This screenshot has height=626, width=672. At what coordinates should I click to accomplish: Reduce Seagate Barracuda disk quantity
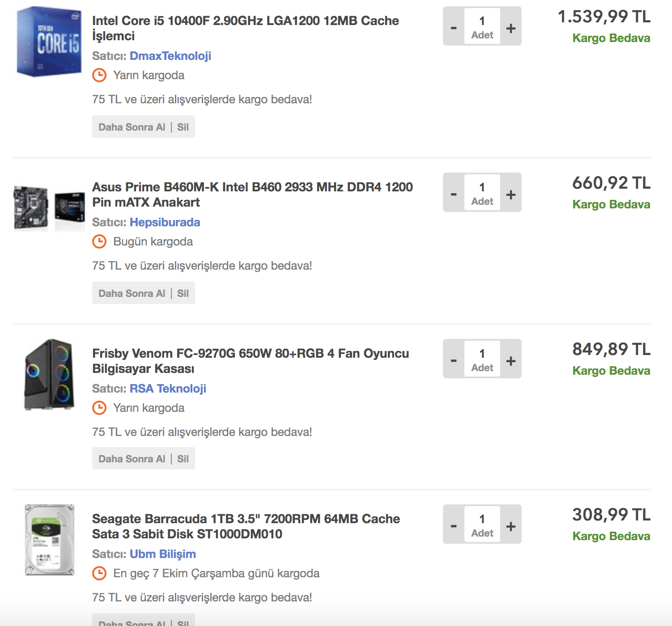454,526
